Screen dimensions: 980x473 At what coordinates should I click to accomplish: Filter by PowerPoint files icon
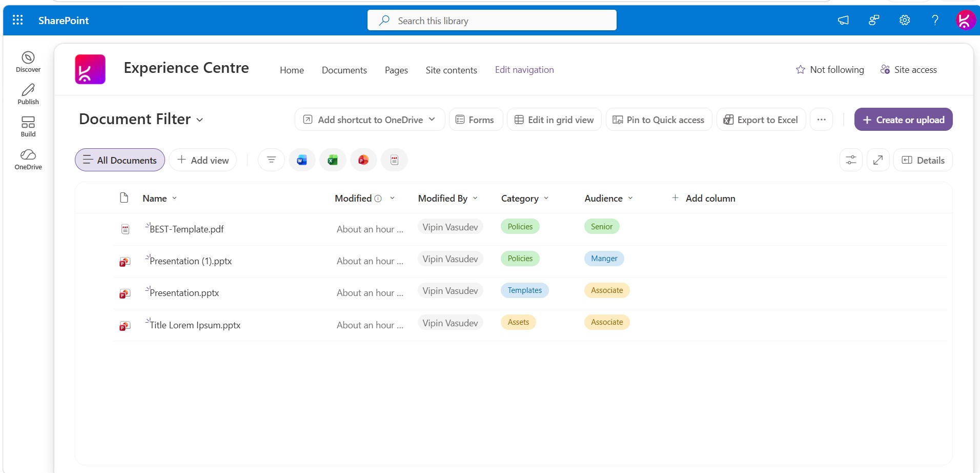tap(363, 160)
